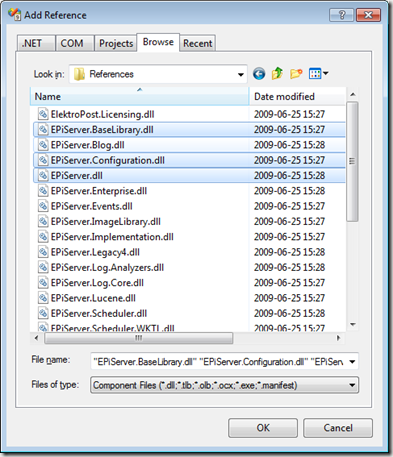Open the Projects tab
The width and height of the screenshot is (393, 457).
point(116,43)
